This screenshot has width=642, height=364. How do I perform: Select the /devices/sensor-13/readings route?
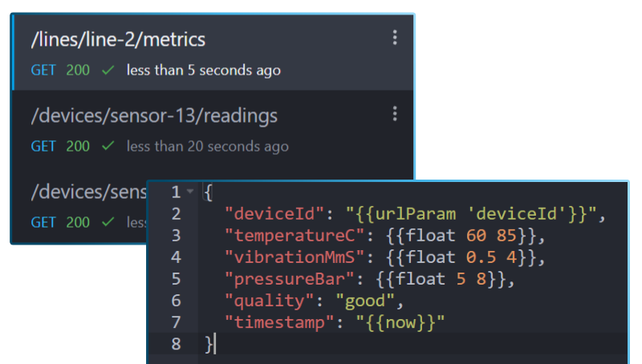pyautogui.click(x=213, y=128)
